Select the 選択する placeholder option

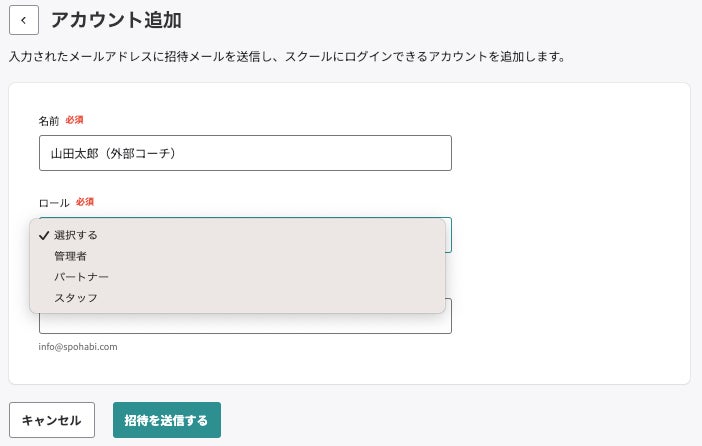point(76,235)
